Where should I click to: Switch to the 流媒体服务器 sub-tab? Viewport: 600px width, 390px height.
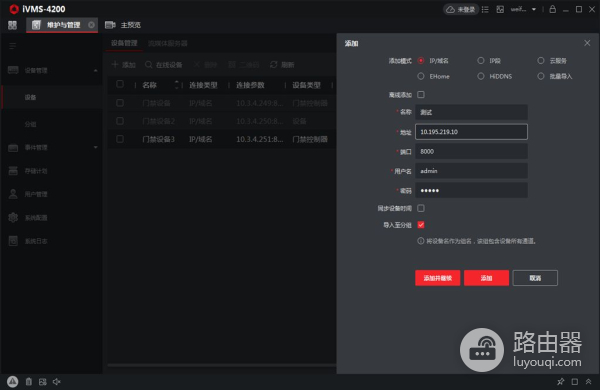tap(168, 43)
